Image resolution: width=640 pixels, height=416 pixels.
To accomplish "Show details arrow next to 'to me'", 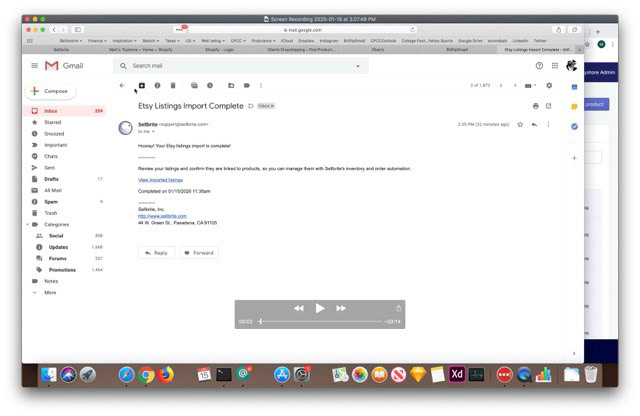I will (153, 132).
